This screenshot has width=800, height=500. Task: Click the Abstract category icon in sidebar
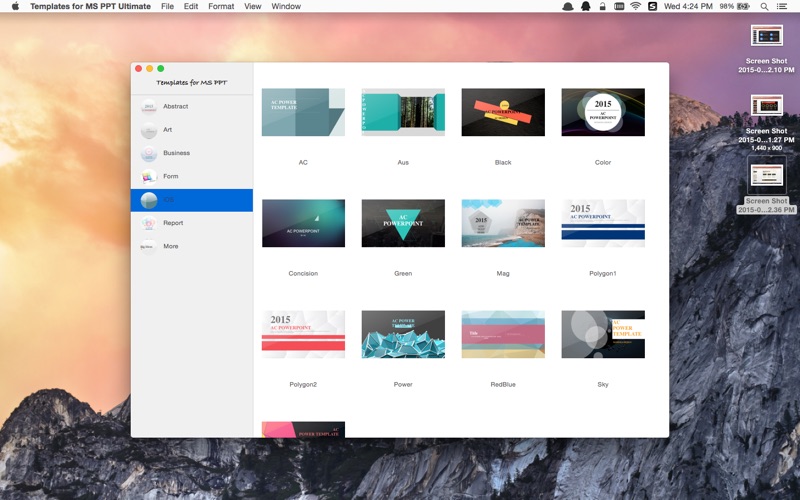point(148,107)
